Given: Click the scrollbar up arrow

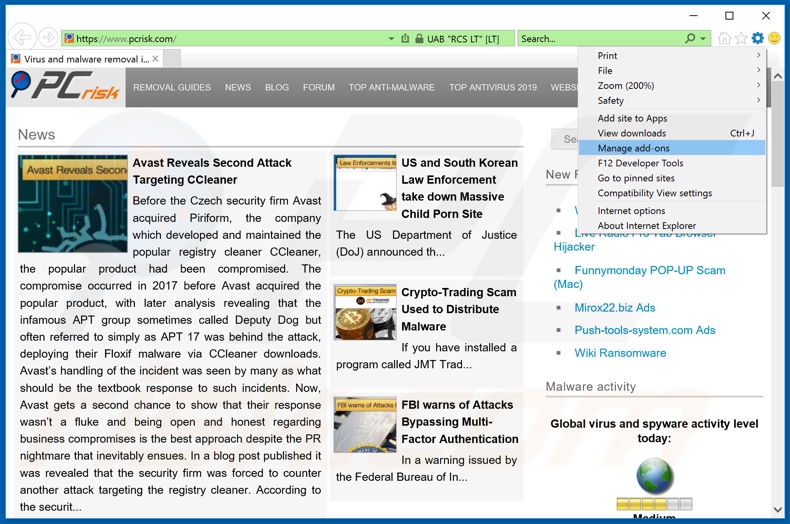Looking at the screenshot, I should [x=777, y=76].
